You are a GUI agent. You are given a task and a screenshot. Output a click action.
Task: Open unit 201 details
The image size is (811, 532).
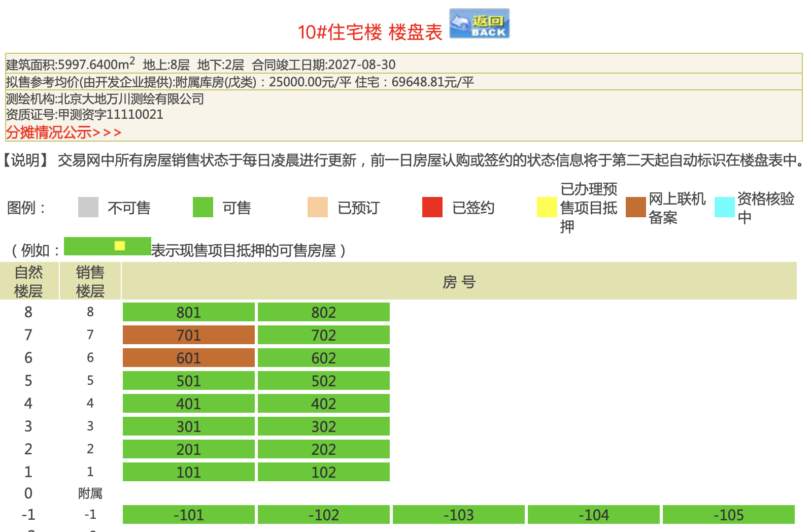[188, 449]
